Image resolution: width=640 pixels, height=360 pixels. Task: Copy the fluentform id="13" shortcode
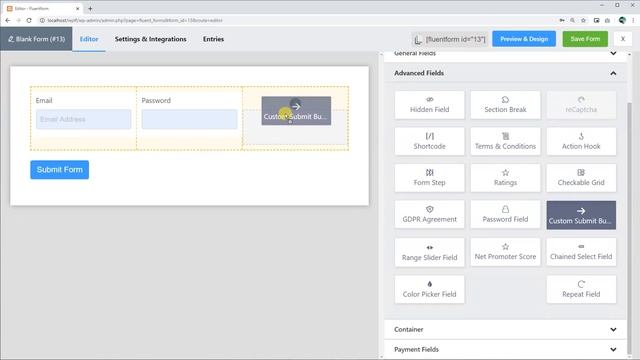pos(450,39)
